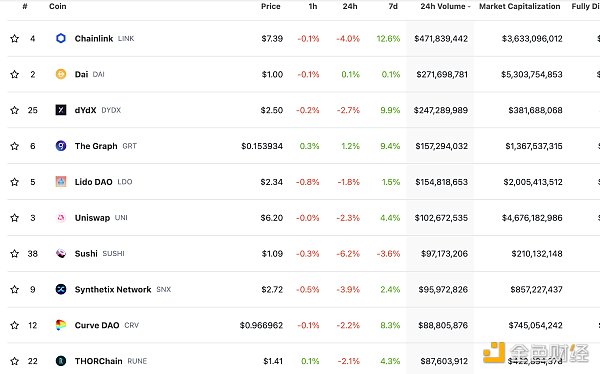
Task: Click the Chainlink coin logo icon
Action: point(61,38)
